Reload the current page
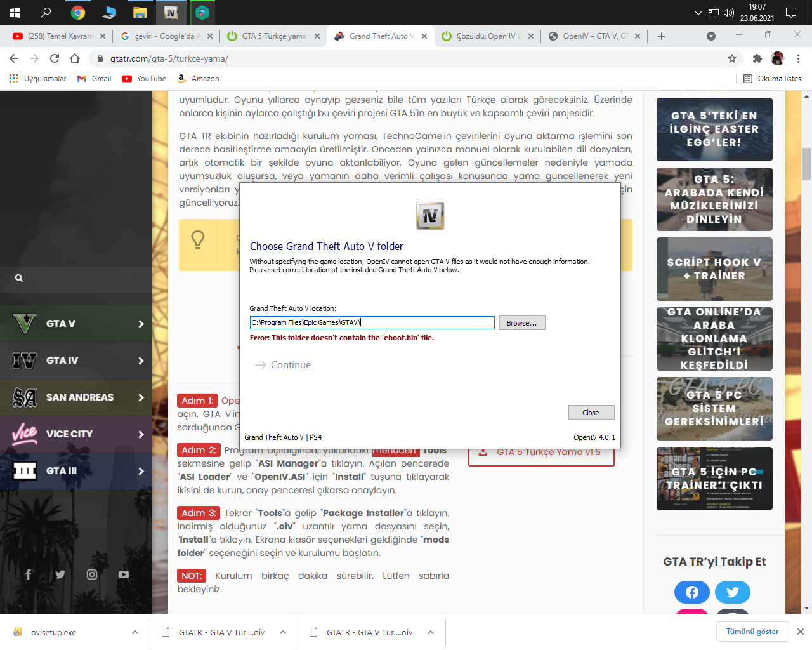812x650 pixels. pos(55,58)
